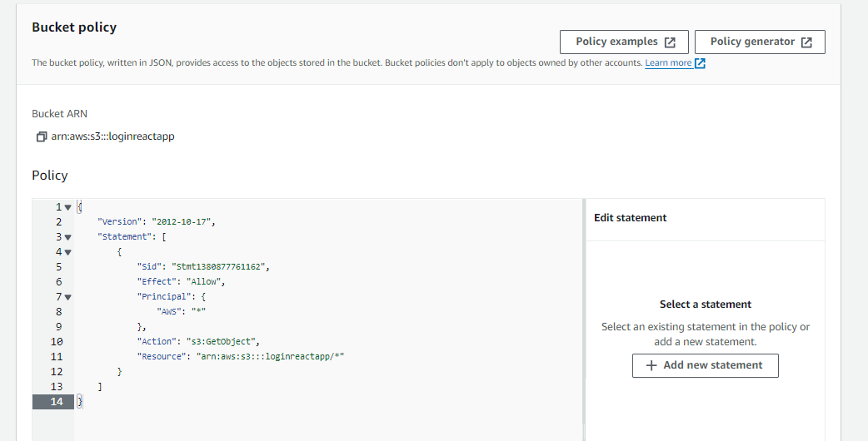The height and width of the screenshot is (441, 868).
Task: Click external link icon beside Learn more
Action: [x=700, y=63]
